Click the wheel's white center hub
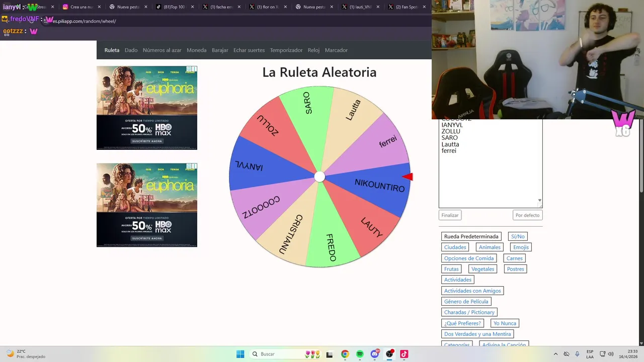Screen dimensions: 644x362 (x=319, y=176)
